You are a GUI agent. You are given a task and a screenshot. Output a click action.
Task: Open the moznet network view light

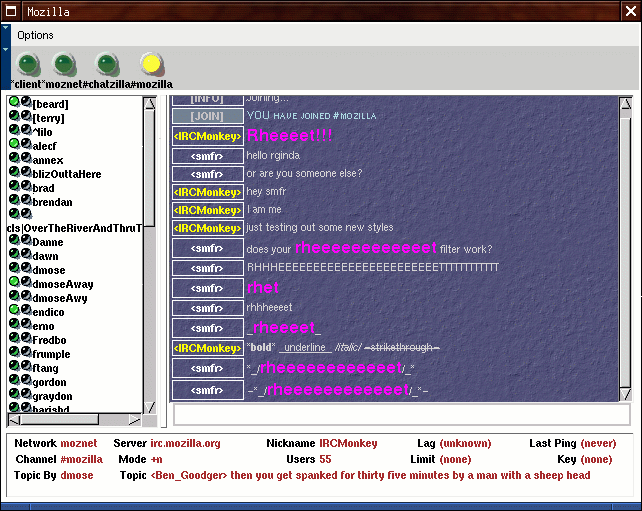coord(64,65)
